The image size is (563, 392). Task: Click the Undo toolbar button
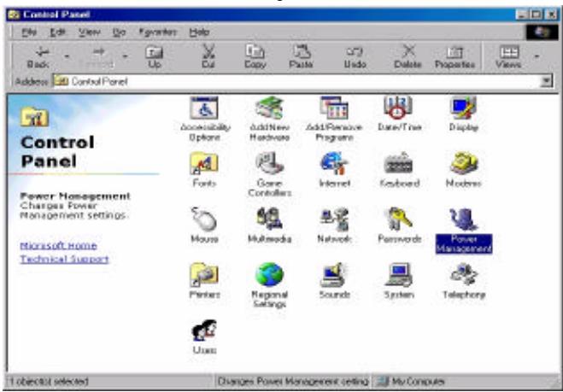pos(355,57)
